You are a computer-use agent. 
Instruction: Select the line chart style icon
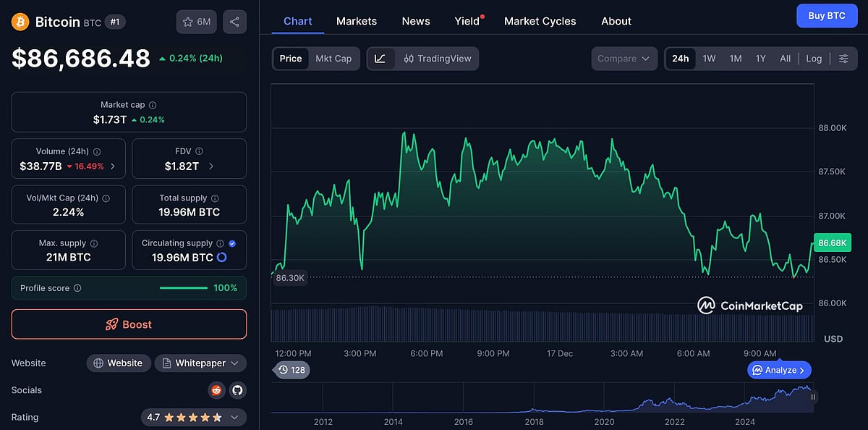point(380,59)
